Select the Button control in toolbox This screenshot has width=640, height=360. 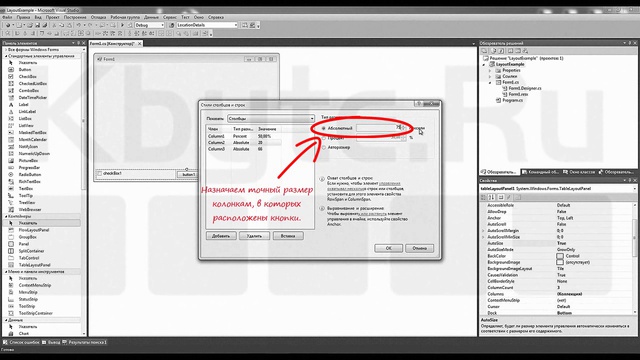pos(24,69)
